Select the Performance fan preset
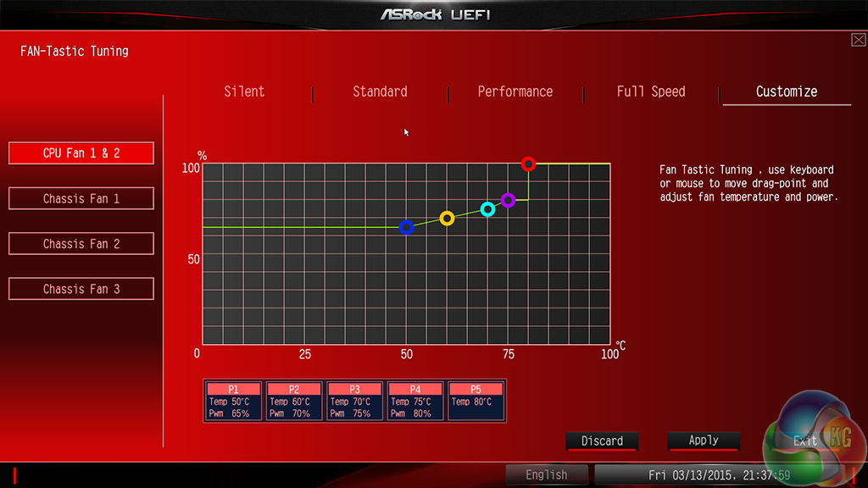Screen dimensions: 868x488 click(x=515, y=91)
